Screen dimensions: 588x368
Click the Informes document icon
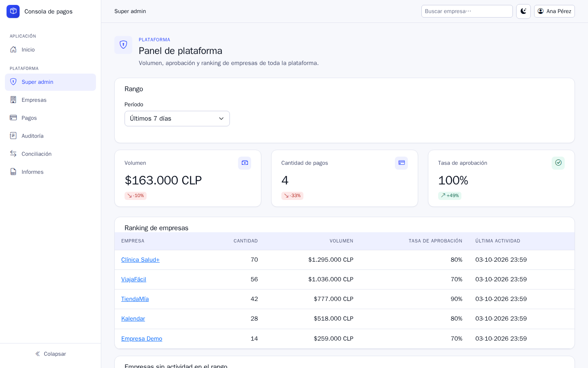[13, 172]
